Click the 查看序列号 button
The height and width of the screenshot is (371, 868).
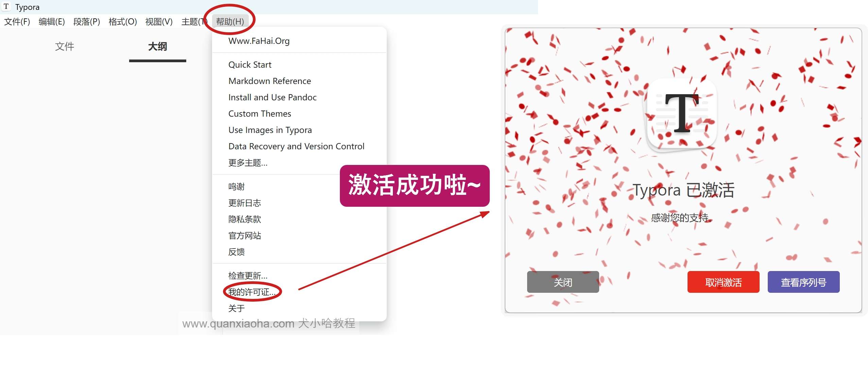point(803,282)
